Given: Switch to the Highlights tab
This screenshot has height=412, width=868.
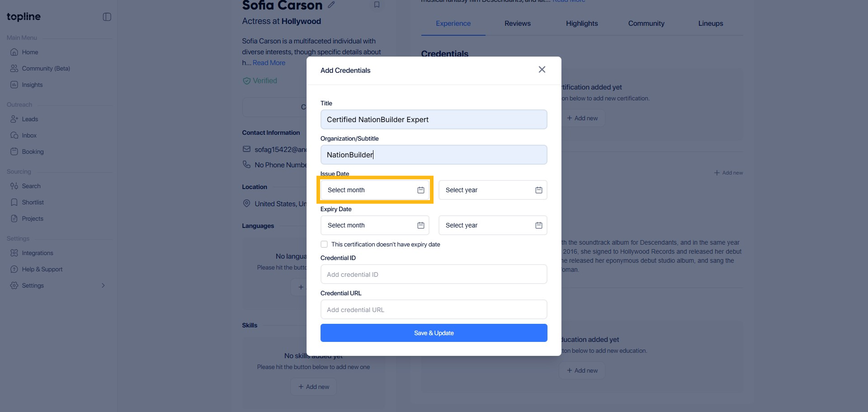Looking at the screenshot, I should coord(581,24).
